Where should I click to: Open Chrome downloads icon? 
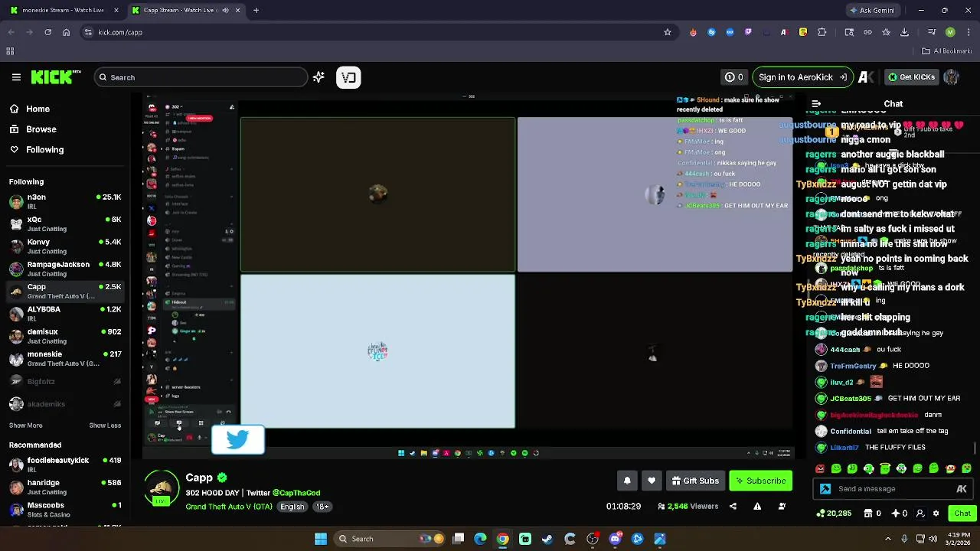click(x=904, y=32)
